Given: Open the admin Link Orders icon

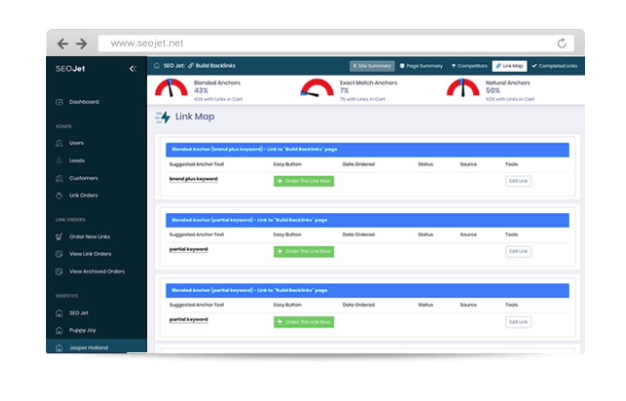Looking at the screenshot, I should click(x=59, y=195).
